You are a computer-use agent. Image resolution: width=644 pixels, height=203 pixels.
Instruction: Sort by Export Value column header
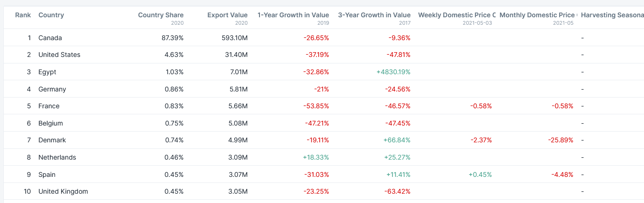227,15
